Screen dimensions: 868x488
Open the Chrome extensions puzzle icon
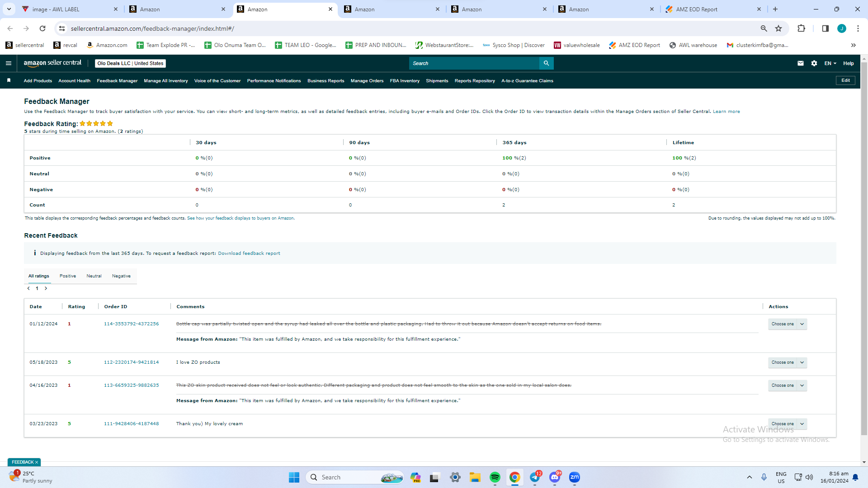coord(801,28)
